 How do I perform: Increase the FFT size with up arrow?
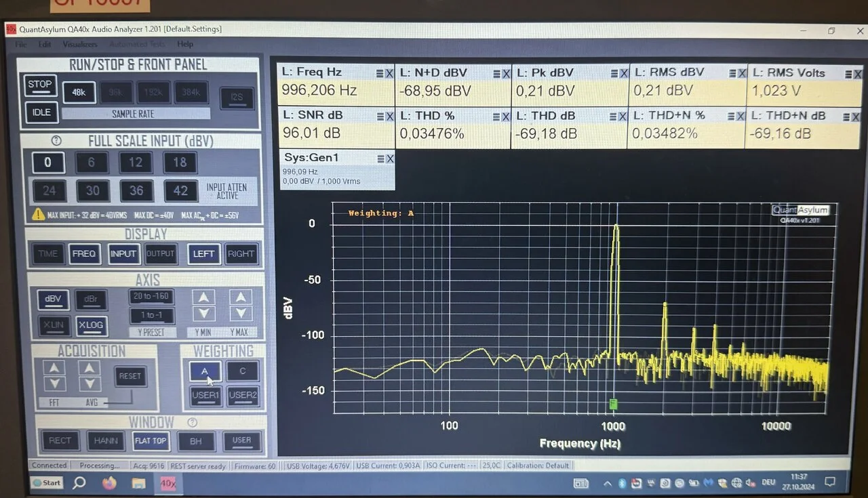pos(54,368)
